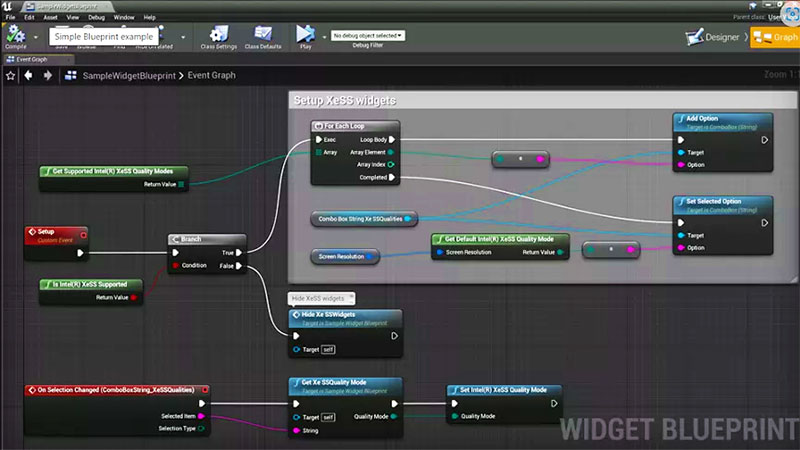Click Get Supported Quality Modes Return Value pin
The height and width of the screenshot is (450, 800).
(181, 184)
